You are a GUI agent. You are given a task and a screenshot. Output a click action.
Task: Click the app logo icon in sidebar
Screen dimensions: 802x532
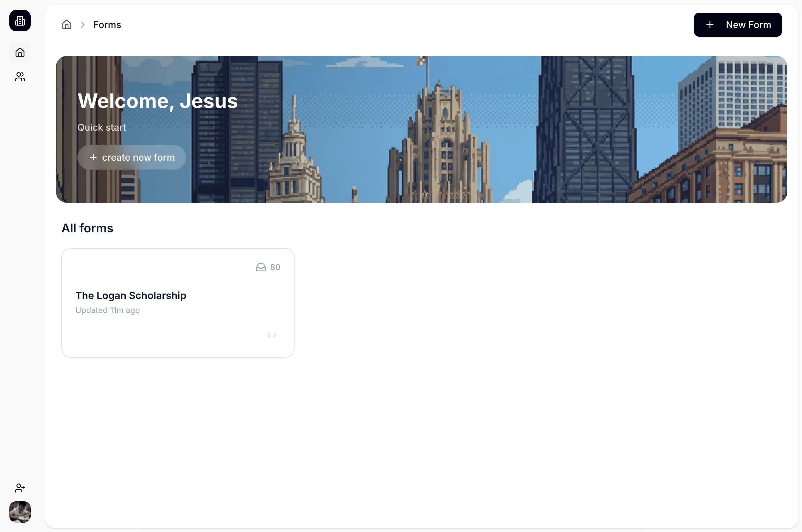[20, 21]
